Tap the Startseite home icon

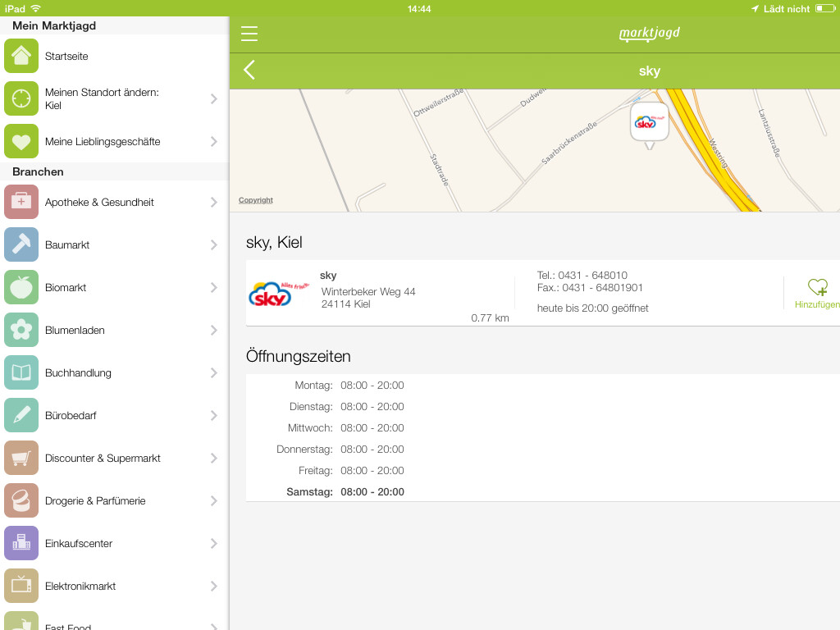[x=21, y=56]
